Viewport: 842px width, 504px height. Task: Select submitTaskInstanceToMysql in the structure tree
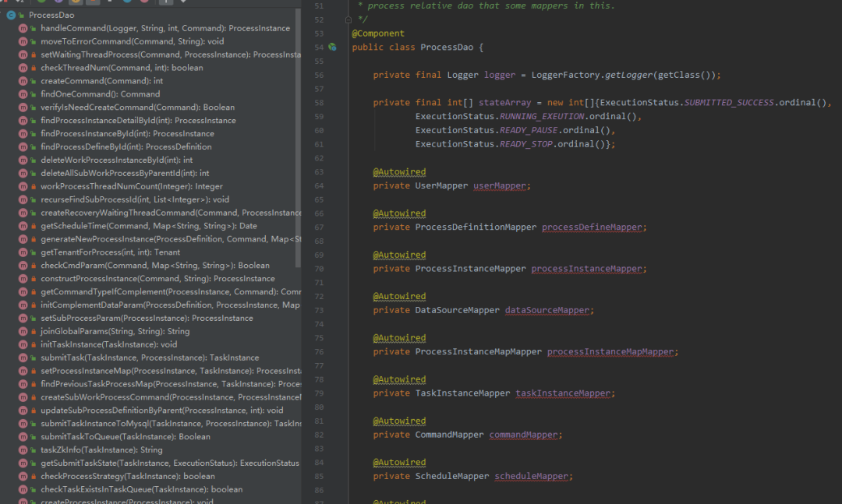(171, 424)
